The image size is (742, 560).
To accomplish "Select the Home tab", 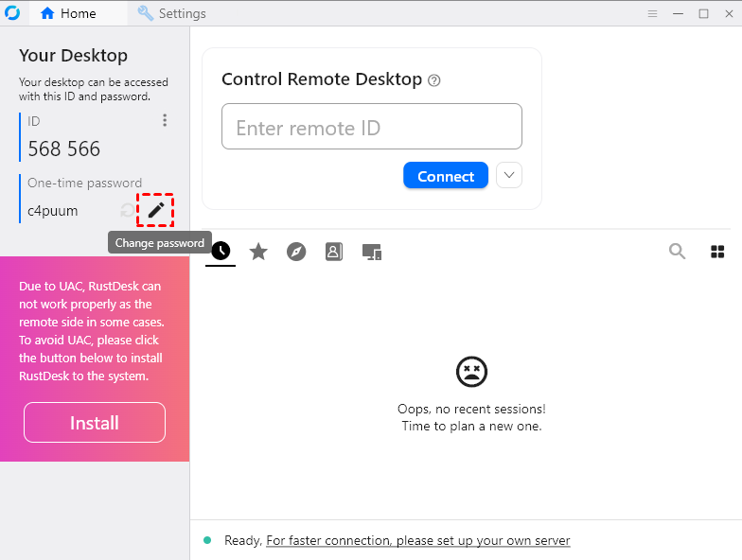I will coord(68,13).
